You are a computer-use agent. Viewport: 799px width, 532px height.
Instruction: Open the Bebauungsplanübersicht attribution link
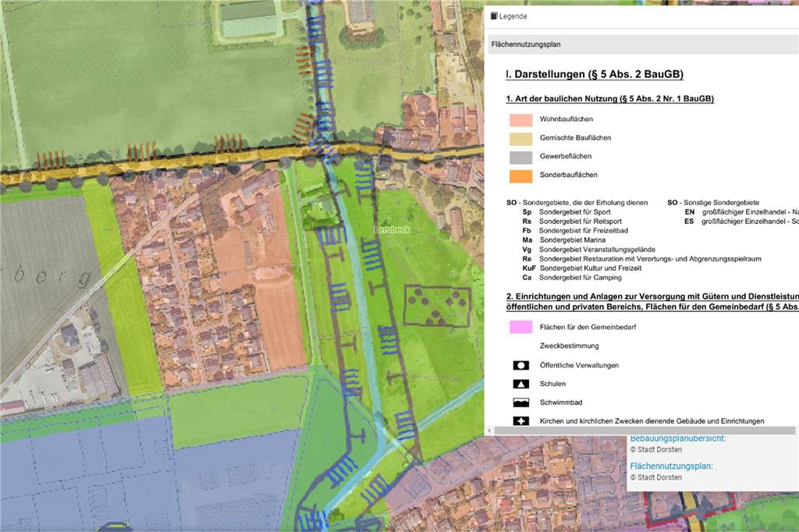678,438
